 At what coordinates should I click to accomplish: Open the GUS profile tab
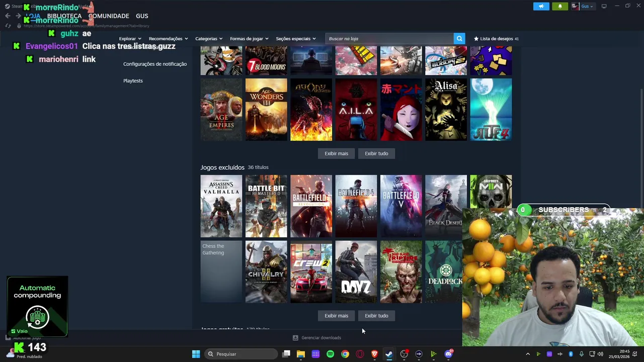[x=142, y=16]
